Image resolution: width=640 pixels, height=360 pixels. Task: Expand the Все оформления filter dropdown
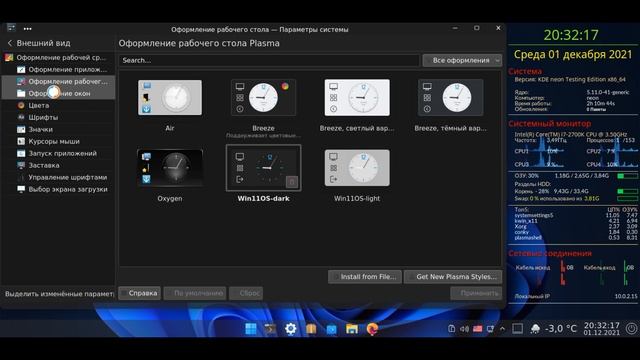click(x=462, y=60)
